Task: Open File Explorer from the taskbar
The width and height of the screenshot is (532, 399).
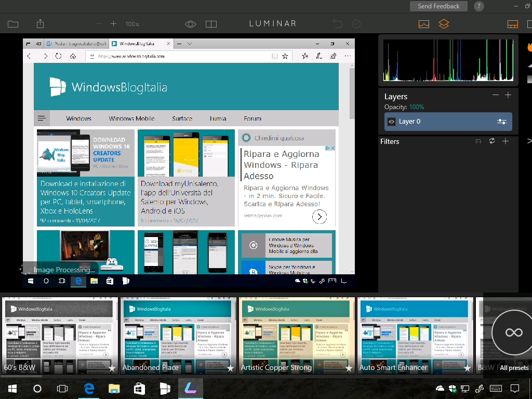Action: pos(114,389)
